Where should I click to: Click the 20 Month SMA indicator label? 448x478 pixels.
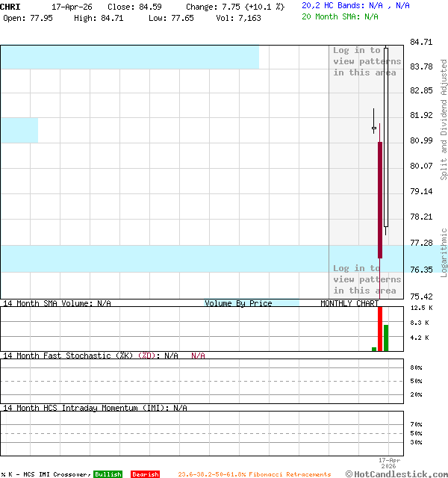pyautogui.click(x=340, y=16)
